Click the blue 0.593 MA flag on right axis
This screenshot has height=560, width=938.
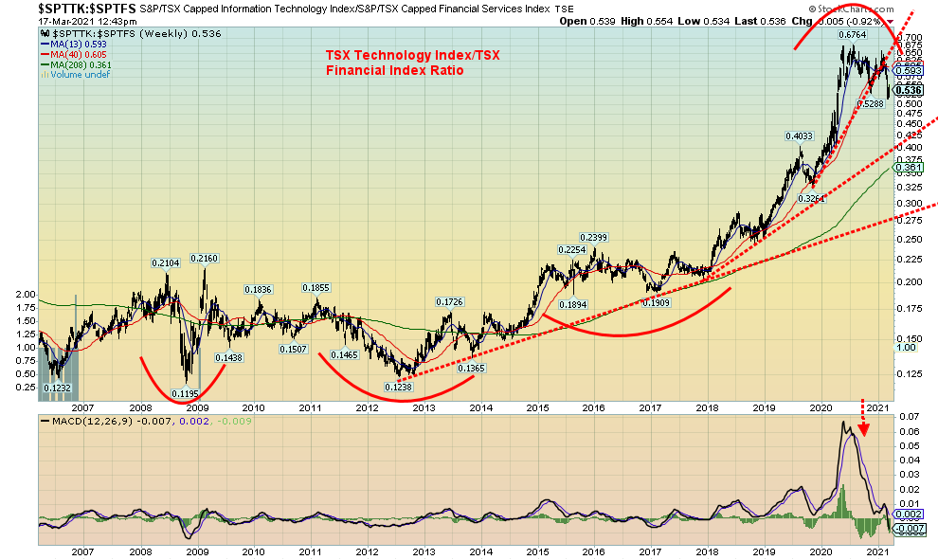click(907, 69)
